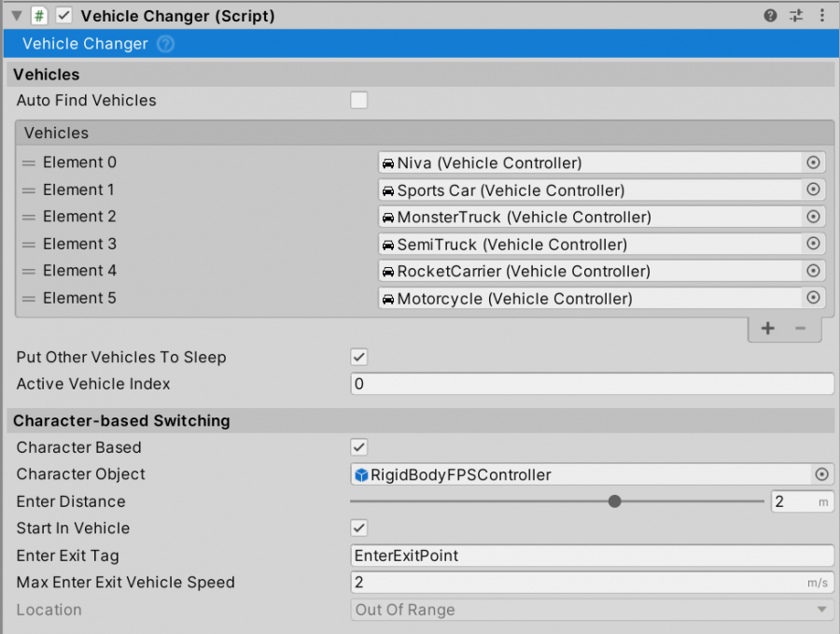Grab Element 3 reorder handle

click(x=29, y=245)
